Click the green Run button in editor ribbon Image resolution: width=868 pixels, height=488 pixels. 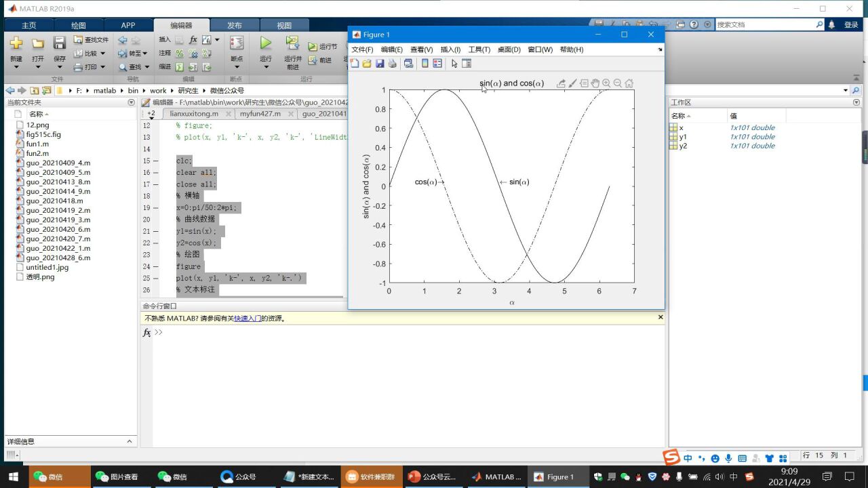(x=265, y=43)
